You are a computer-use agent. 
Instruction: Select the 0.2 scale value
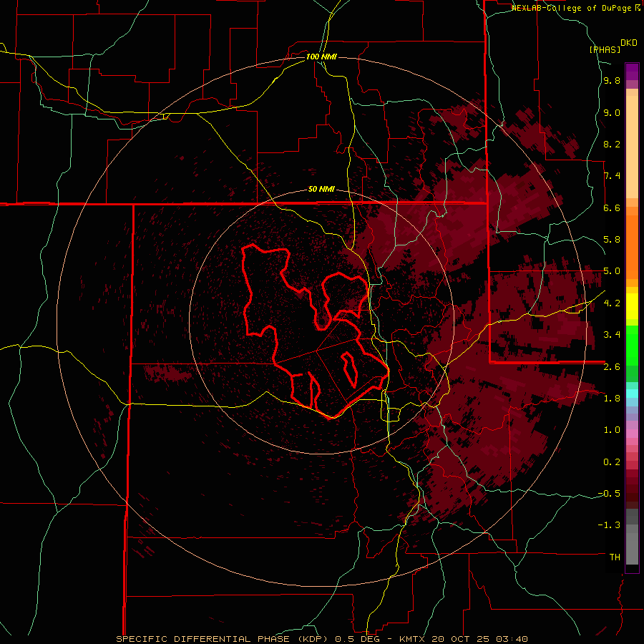point(612,462)
